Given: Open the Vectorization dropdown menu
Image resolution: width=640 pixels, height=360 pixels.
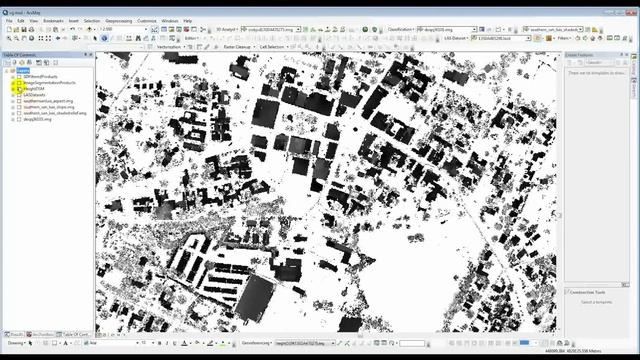Looking at the screenshot, I should click(x=171, y=47).
